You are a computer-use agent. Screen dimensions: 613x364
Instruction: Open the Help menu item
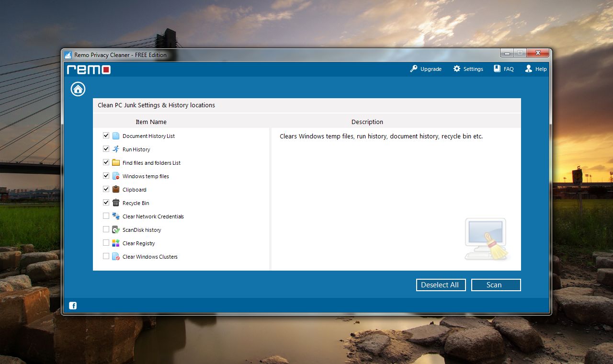pyautogui.click(x=536, y=69)
